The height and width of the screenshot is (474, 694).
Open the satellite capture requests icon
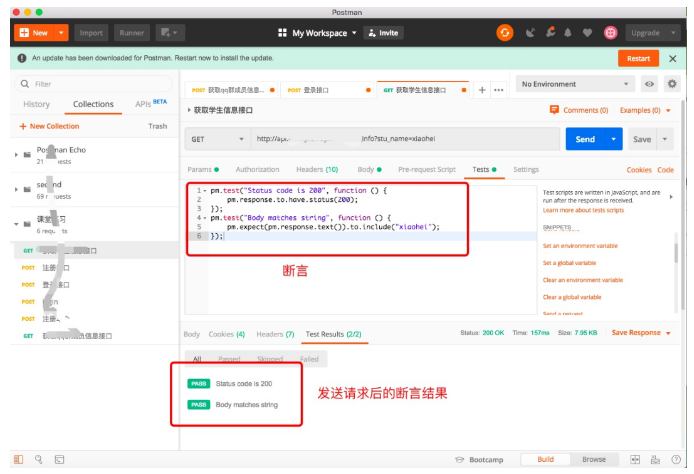pos(530,33)
